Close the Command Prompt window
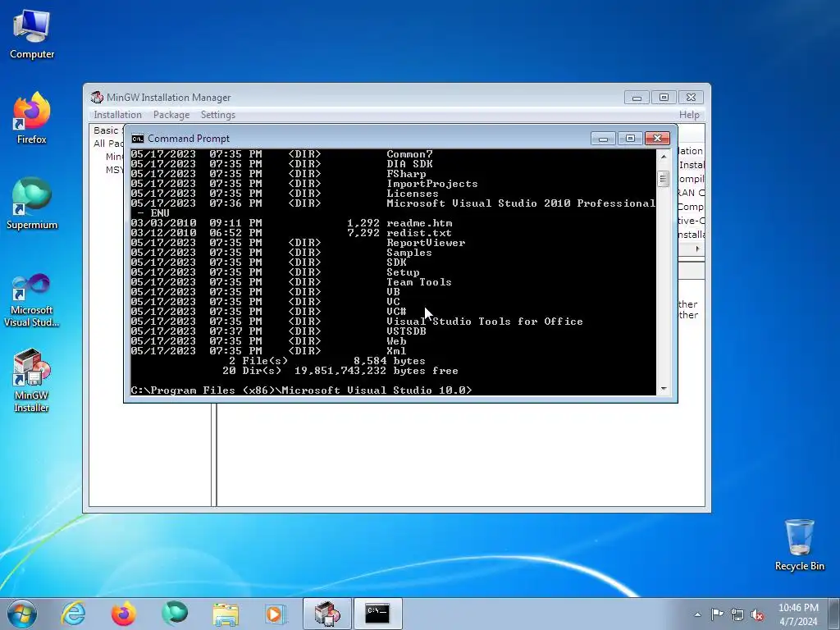The image size is (840, 630). [657, 139]
